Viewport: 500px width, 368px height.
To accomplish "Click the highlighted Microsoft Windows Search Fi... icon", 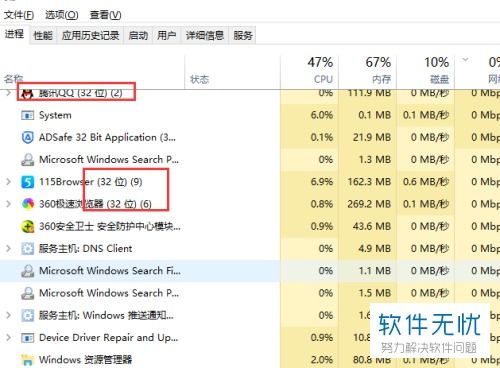I will (x=27, y=271).
